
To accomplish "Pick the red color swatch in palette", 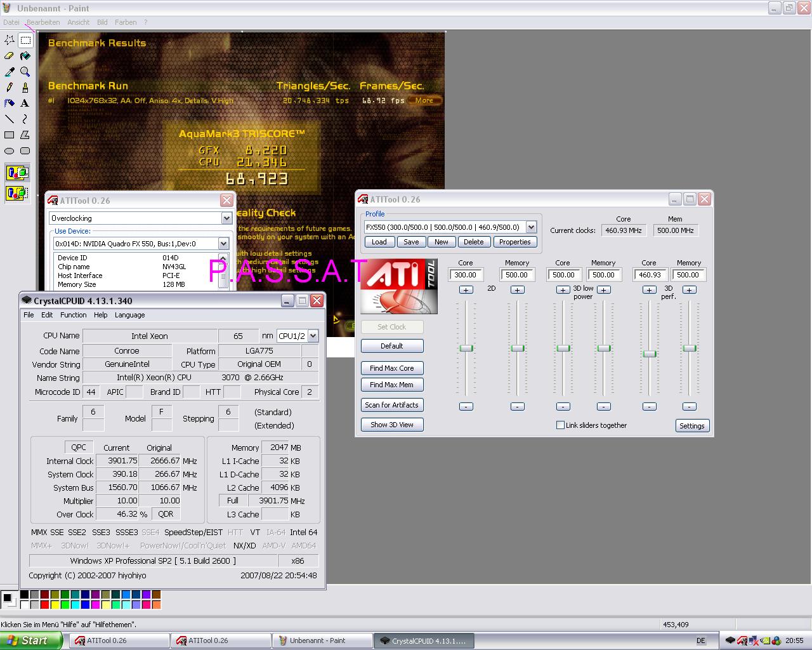I will coord(44,604).
